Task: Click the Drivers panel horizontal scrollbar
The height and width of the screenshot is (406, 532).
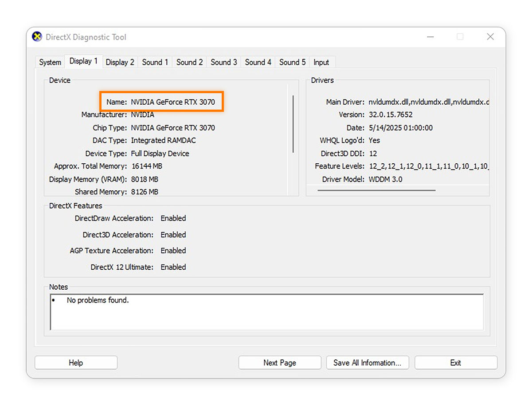Action: pyautogui.click(x=377, y=190)
